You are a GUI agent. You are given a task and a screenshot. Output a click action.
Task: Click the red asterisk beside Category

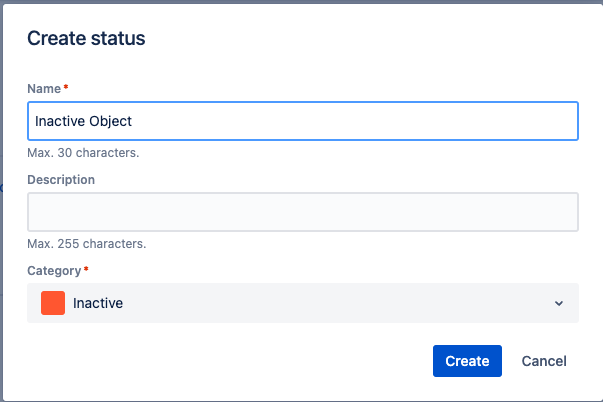(86, 270)
